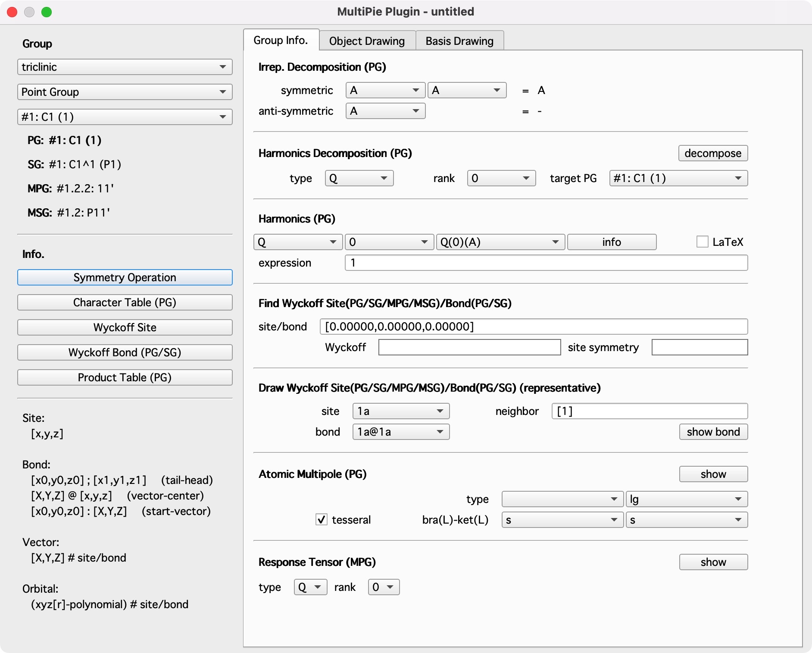Click the site/bond coordinate input field
Screen dimensions: 812x653
click(533, 326)
